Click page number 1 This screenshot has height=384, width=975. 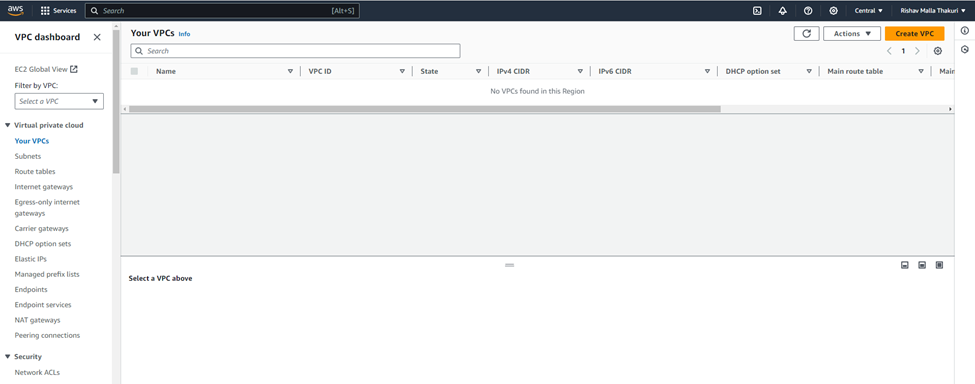[x=903, y=51]
